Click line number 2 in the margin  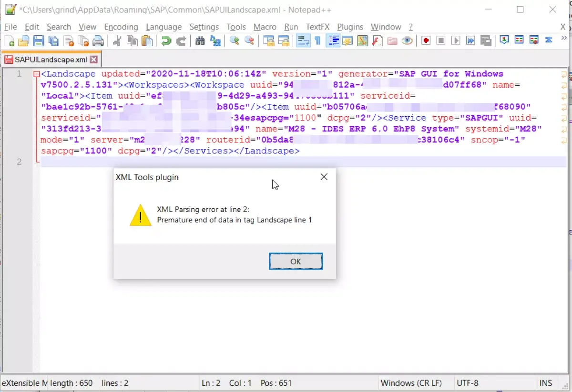19,161
